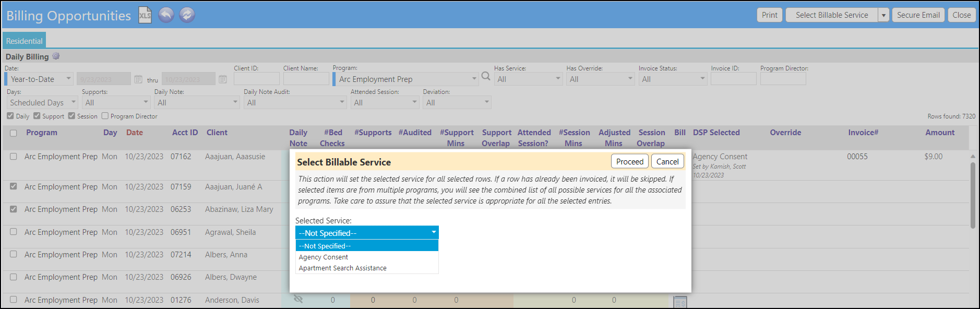Choose Apartment Search Assistance option
The height and width of the screenshot is (309, 980).
(367, 268)
